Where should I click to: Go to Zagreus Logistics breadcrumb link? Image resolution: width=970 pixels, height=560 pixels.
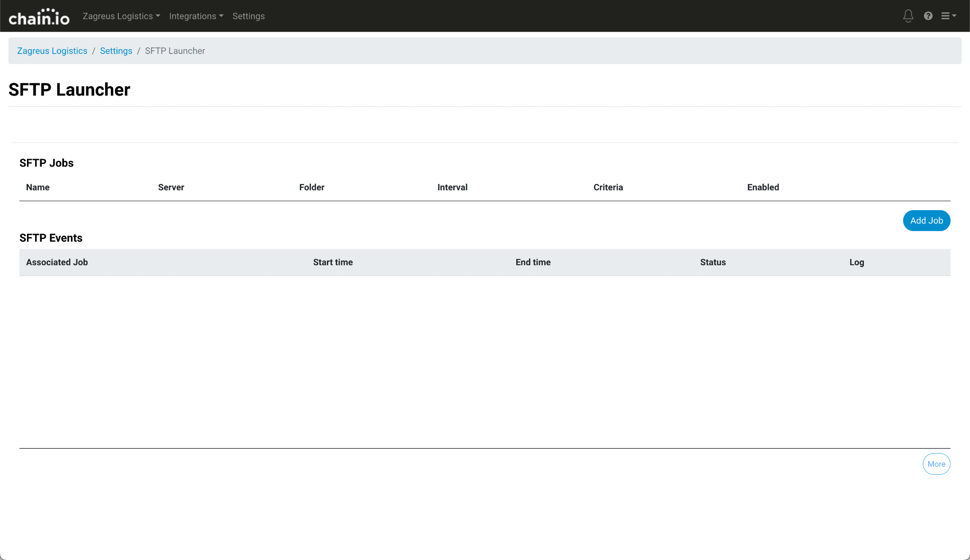coord(52,51)
